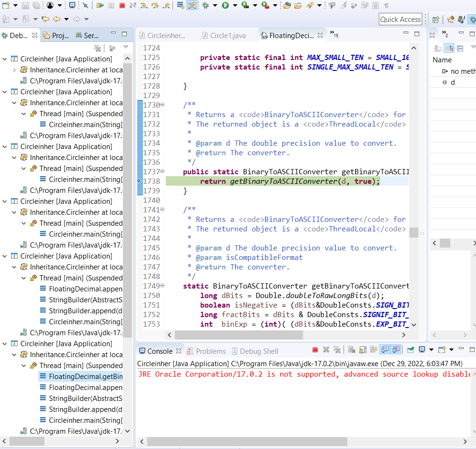Click the Open Perspective icon

[435, 20]
